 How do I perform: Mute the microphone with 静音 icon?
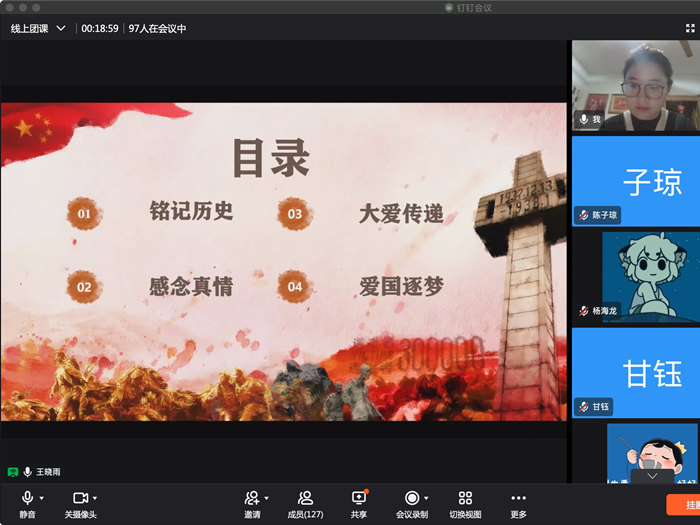[27, 498]
